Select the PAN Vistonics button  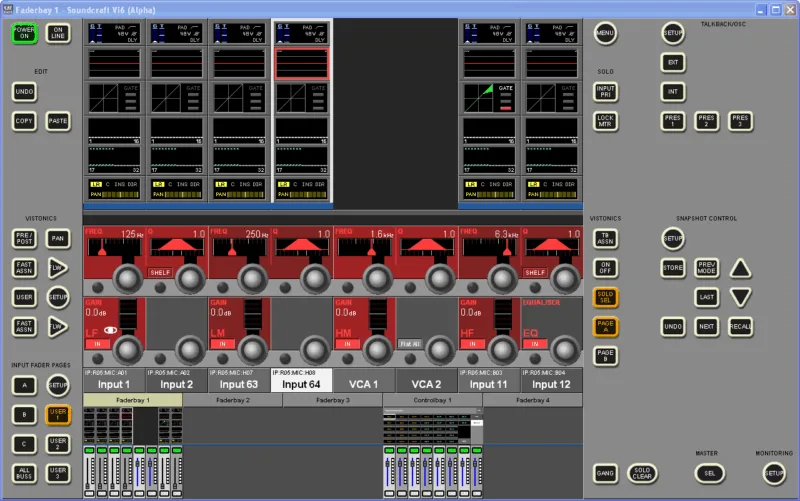(x=58, y=238)
